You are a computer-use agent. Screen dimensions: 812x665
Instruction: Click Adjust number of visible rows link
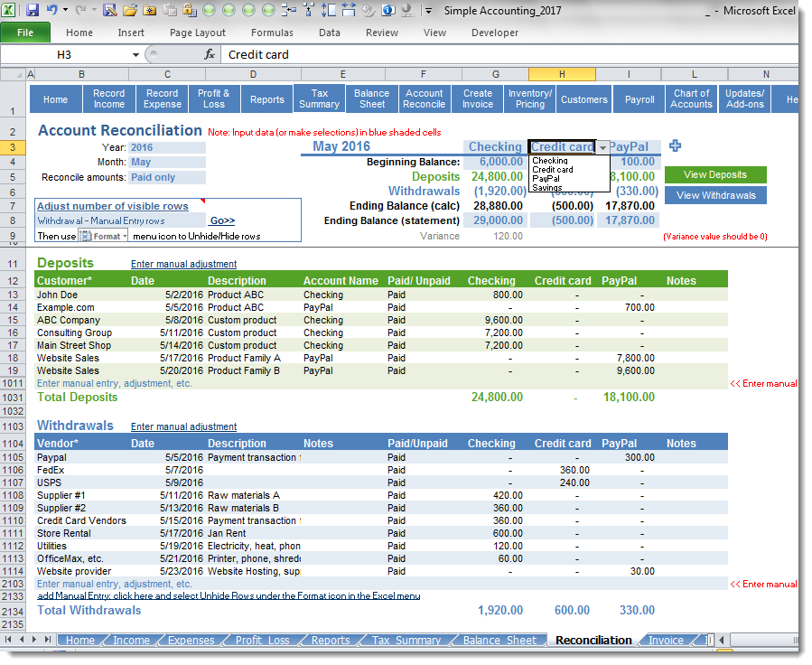(112, 206)
